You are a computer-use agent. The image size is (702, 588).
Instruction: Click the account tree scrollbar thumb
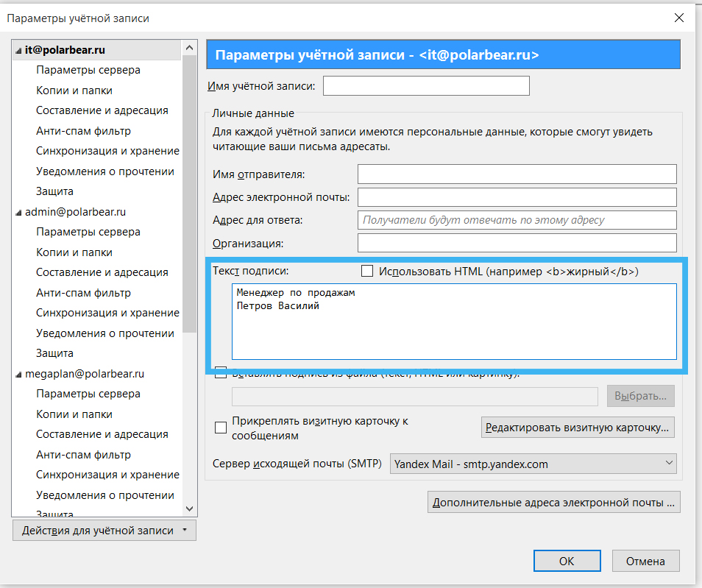coord(189,194)
